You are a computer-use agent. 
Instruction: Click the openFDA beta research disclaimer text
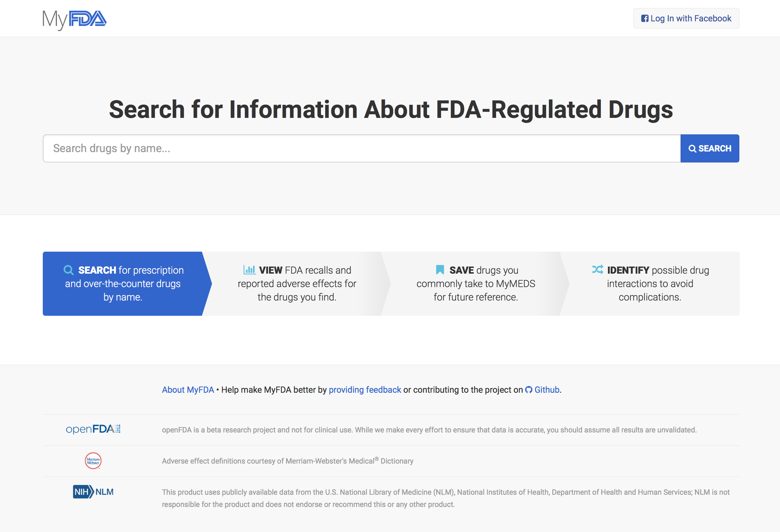point(429,430)
